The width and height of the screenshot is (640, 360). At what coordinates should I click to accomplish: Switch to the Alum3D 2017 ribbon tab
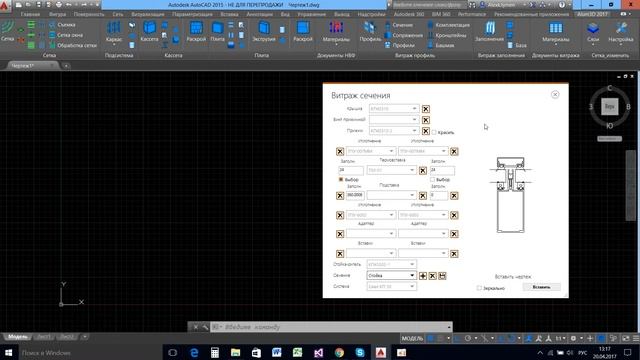point(592,14)
